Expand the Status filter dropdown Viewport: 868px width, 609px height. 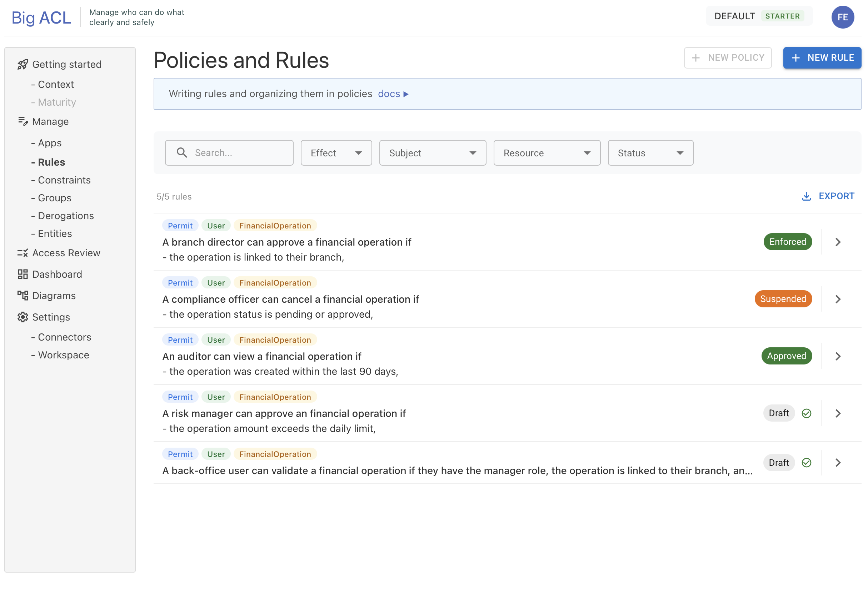click(x=650, y=153)
